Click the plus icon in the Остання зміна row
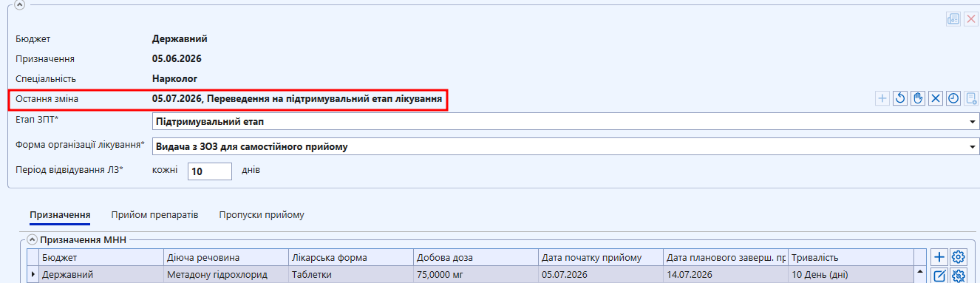The width and height of the screenshot is (980, 283). (882, 98)
